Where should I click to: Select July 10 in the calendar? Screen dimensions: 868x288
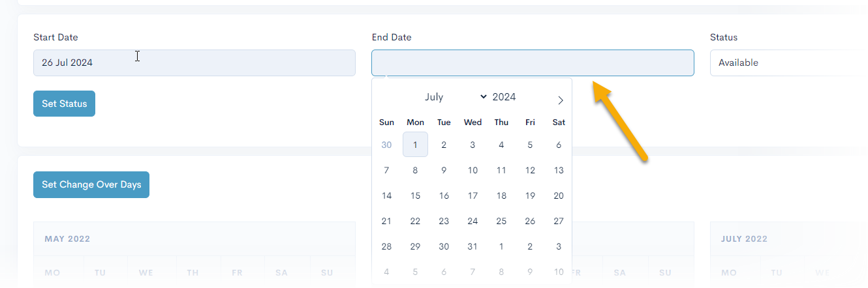[x=473, y=171]
